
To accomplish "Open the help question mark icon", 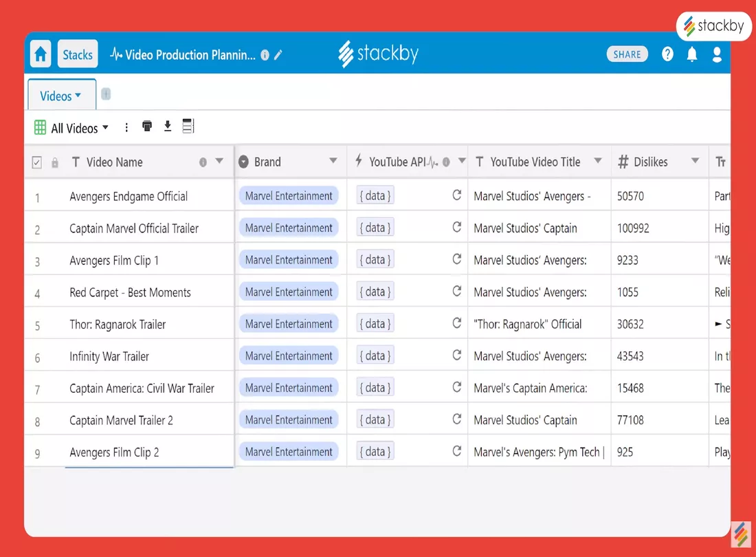I will pos(667,54).
